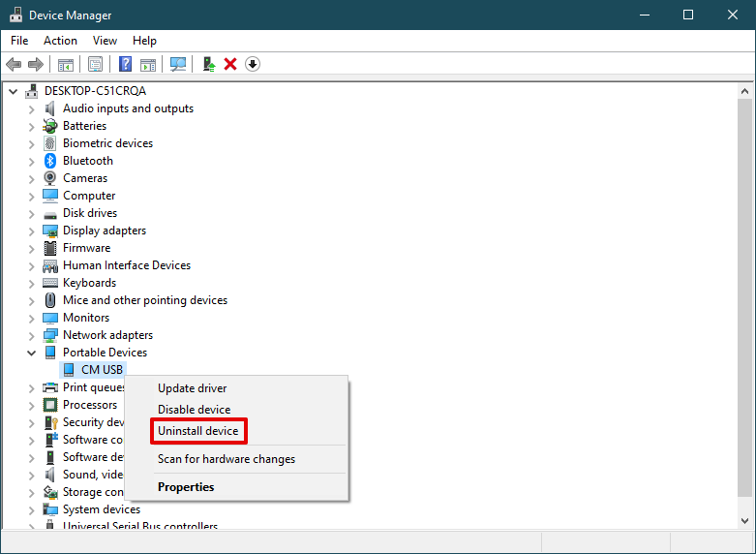756x554 pixels.
Task: Minimize the Device Manager window
Action: point(645,15)
